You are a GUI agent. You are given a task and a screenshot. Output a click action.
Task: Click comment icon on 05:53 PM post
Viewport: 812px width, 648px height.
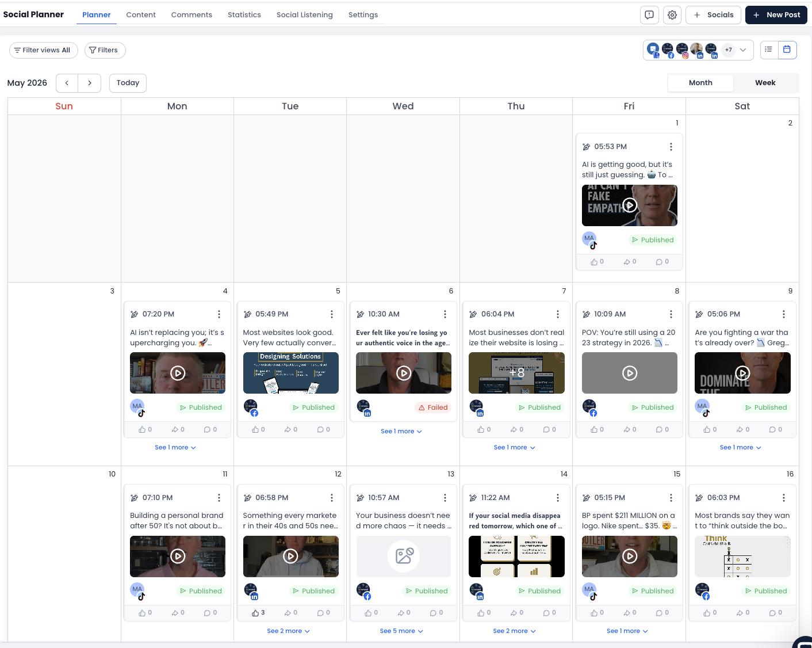[x=659, y=262]
